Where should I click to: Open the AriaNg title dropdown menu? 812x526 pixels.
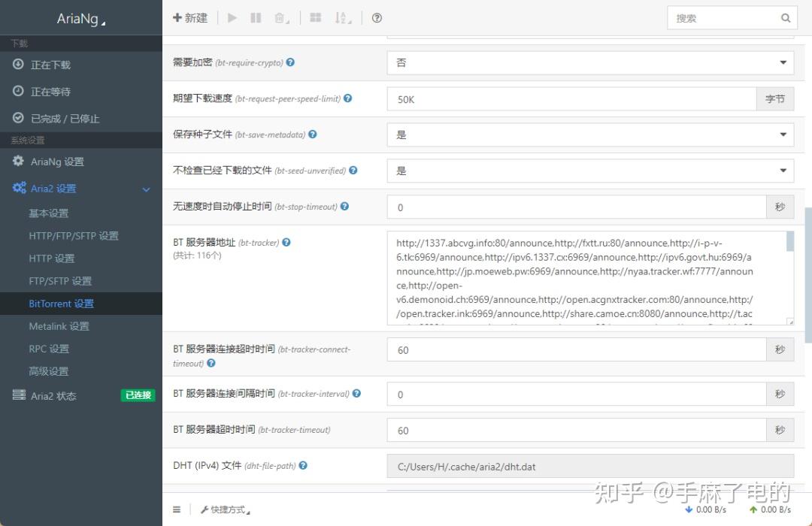(81, 19)
